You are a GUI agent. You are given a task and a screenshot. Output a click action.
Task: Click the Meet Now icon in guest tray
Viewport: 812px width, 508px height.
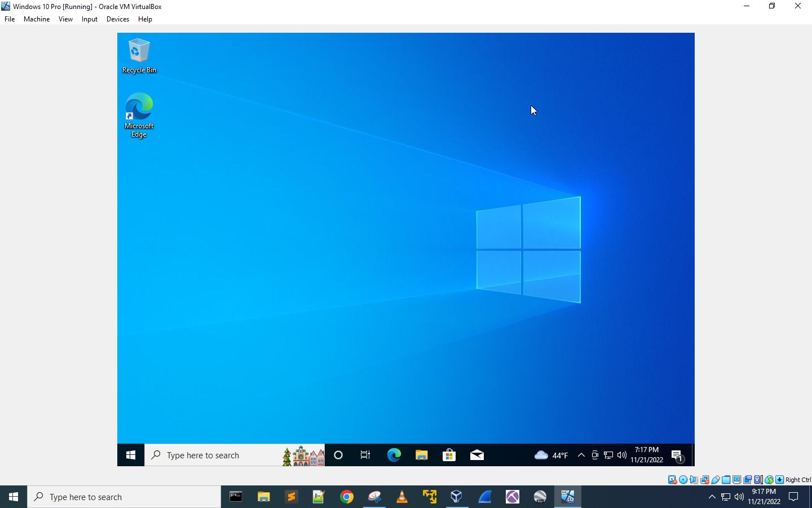click(x=595, y=455)
